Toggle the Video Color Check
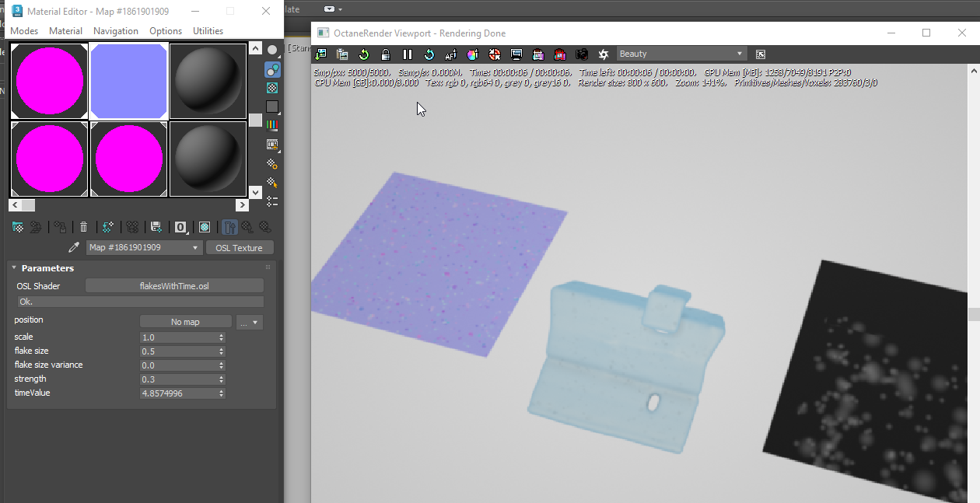 coord(272,125)
